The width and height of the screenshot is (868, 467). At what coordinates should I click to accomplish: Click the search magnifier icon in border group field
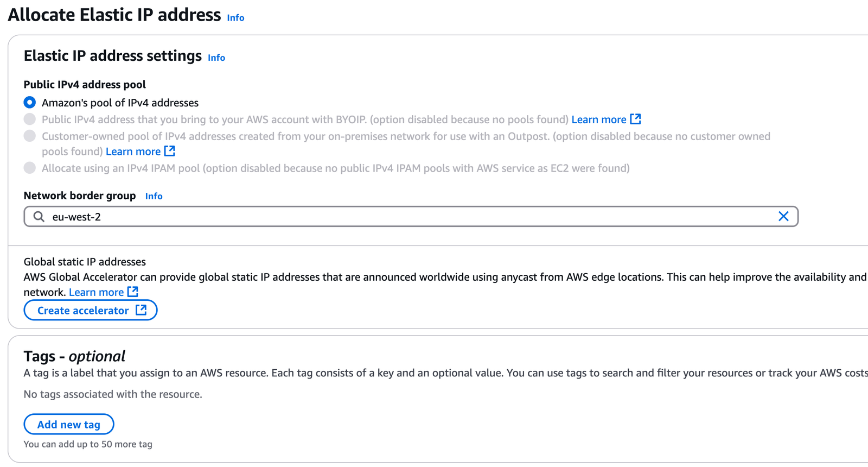pos(38,216)
